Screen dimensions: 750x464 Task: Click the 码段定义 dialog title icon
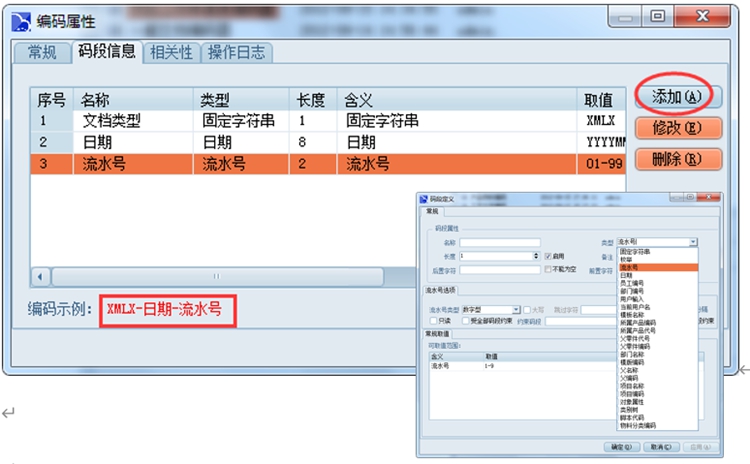click(x=424, y=199)
